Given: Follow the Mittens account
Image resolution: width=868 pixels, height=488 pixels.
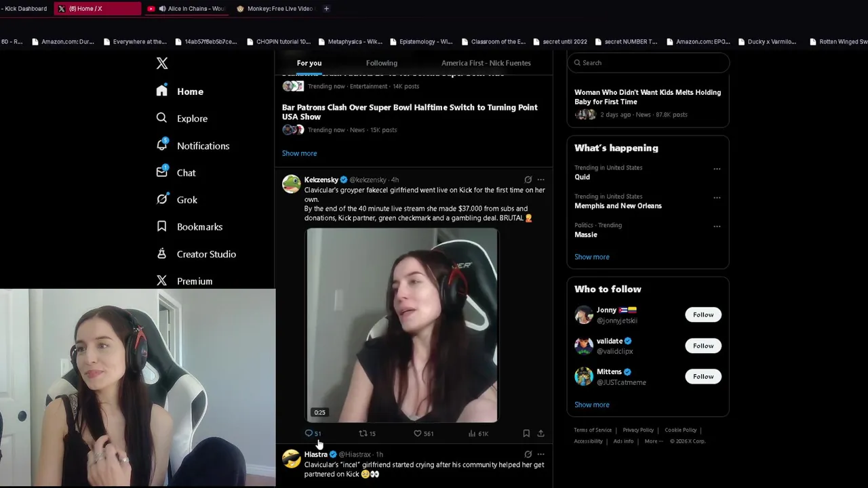Looking at the screenshot, I should (703, 376).
